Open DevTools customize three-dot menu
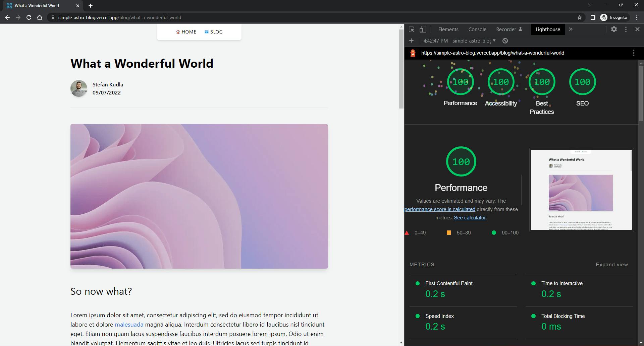The image size is (644, 346). pyautogui.click(x=626, y=29)
